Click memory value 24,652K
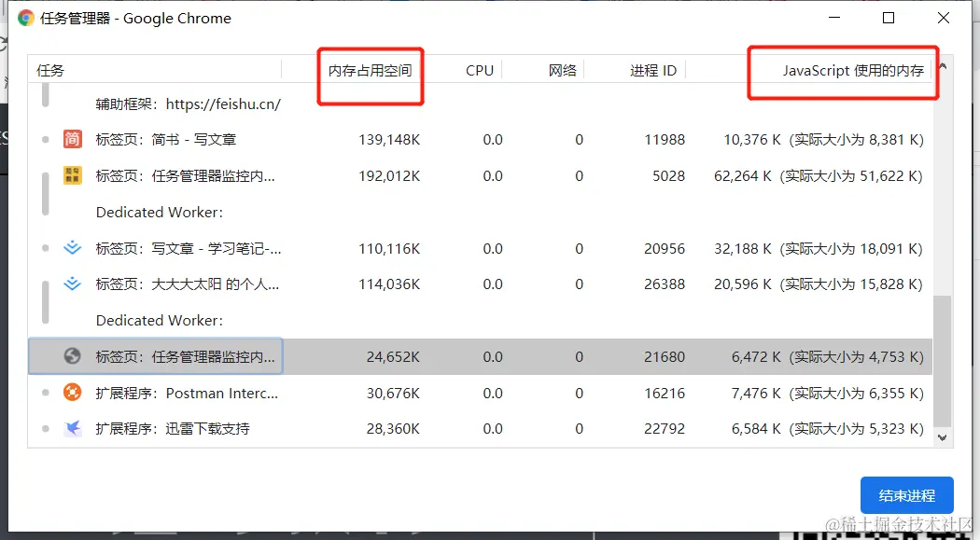The width and height of the screenshot is (980, 540). tap(393, 356)
